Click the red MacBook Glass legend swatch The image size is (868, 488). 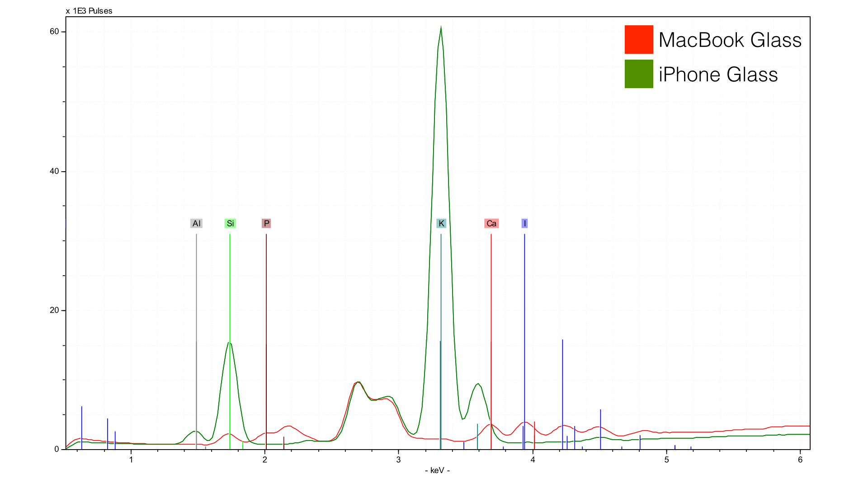(639, 39)
